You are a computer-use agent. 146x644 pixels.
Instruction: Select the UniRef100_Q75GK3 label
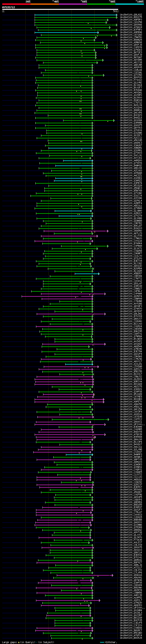click(x=131, y=50)
